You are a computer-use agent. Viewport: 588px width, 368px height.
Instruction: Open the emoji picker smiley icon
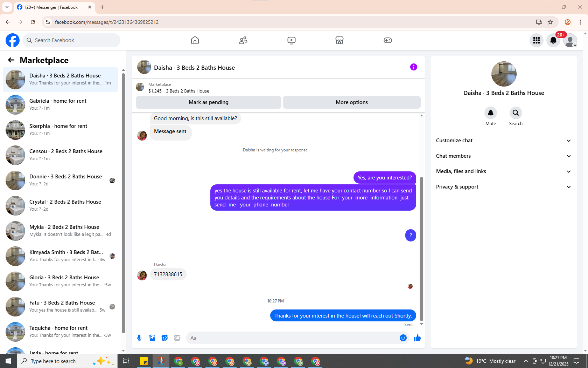(403, 338)
